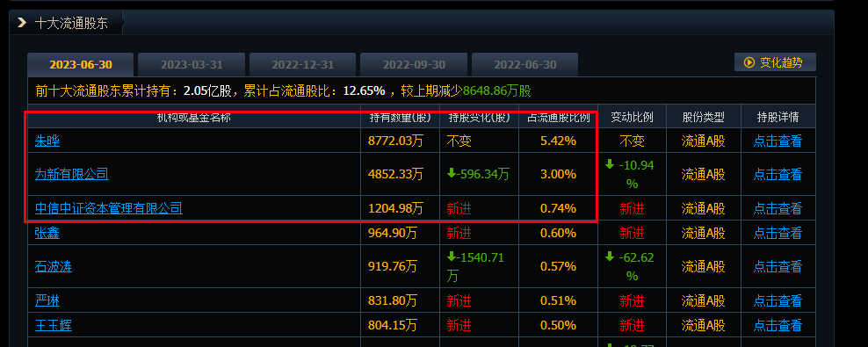Open shareholder link 严琳
The height and width of the screenshot is (347, 868).
point(47,300)
